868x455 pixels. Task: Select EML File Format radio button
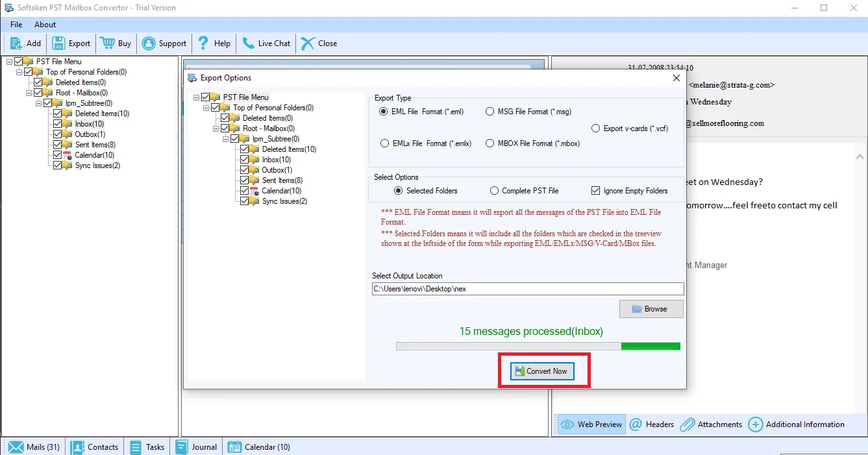(x=383, y=112)
